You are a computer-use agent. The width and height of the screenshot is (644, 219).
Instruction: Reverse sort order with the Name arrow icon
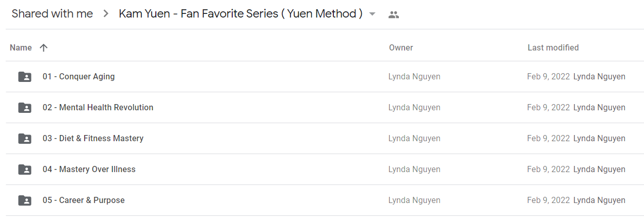(43, 47)
